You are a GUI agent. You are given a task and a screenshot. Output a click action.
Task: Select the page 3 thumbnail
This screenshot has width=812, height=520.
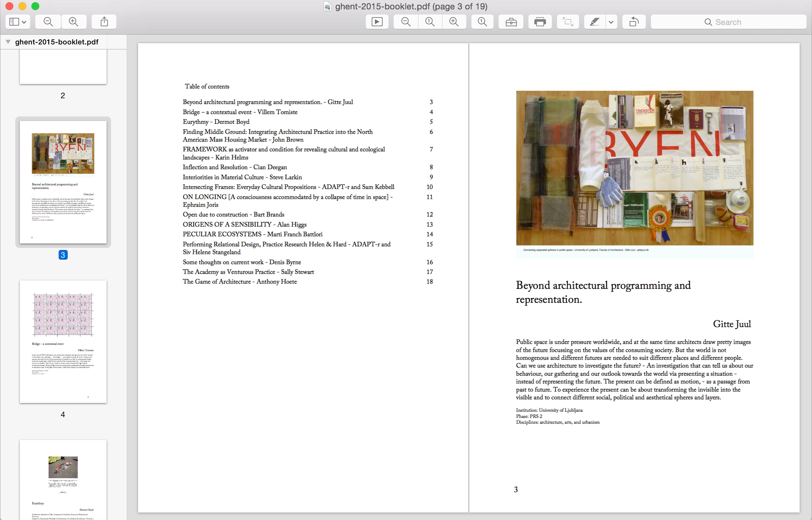pyautogui.click(x=63, y=182)
